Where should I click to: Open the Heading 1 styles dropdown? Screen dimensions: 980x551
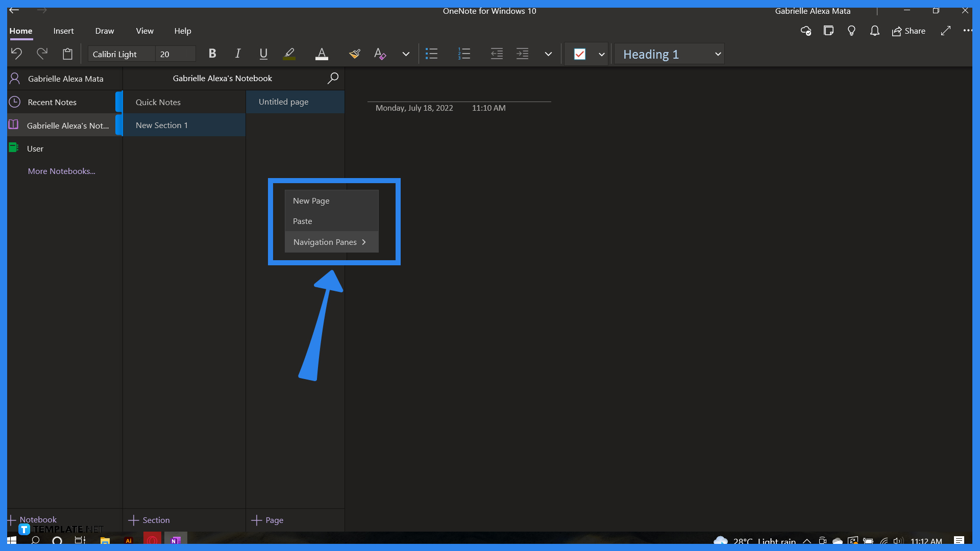point(717,54)
